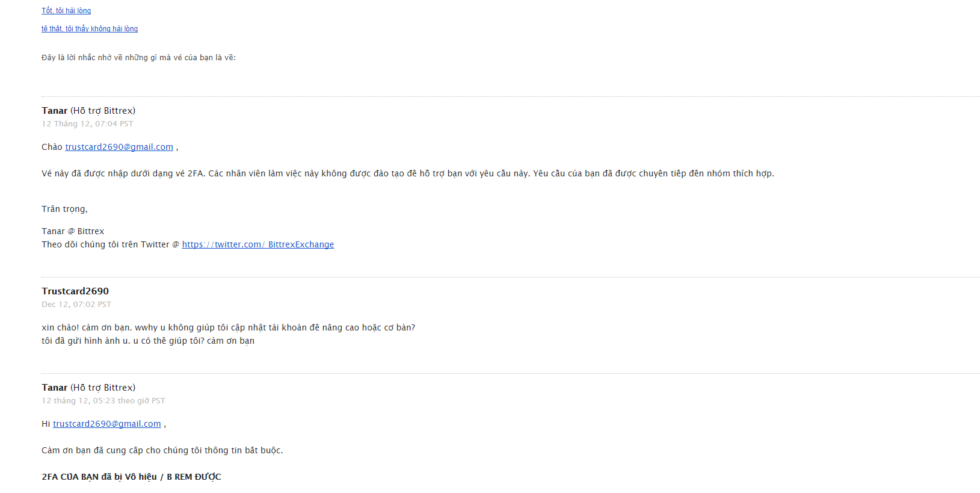This screenshot has height=493, width=980.
Task: Click the Tanar name above the 07:04 PST timestamp
Action: pyautogui.click(x=55, y=111)
